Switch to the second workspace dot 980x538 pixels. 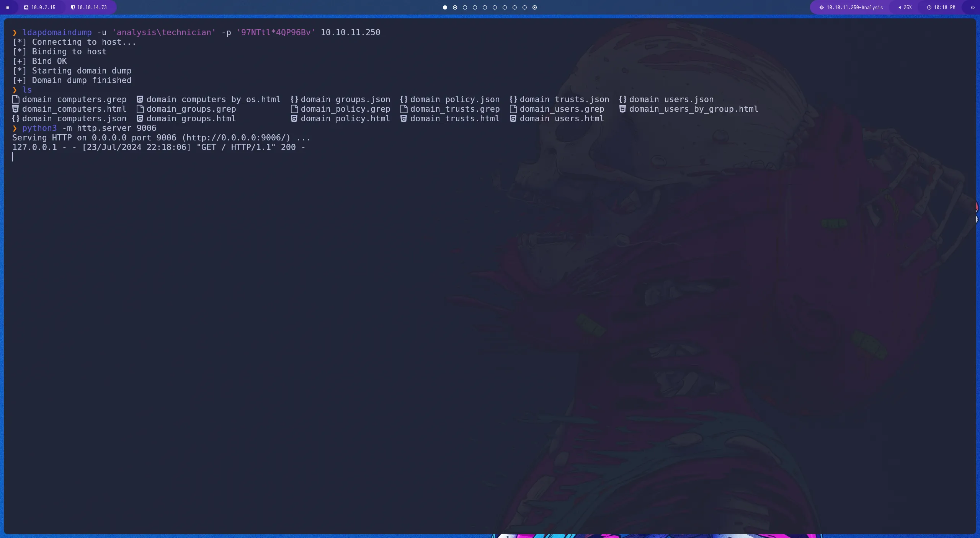coord(455,7)
